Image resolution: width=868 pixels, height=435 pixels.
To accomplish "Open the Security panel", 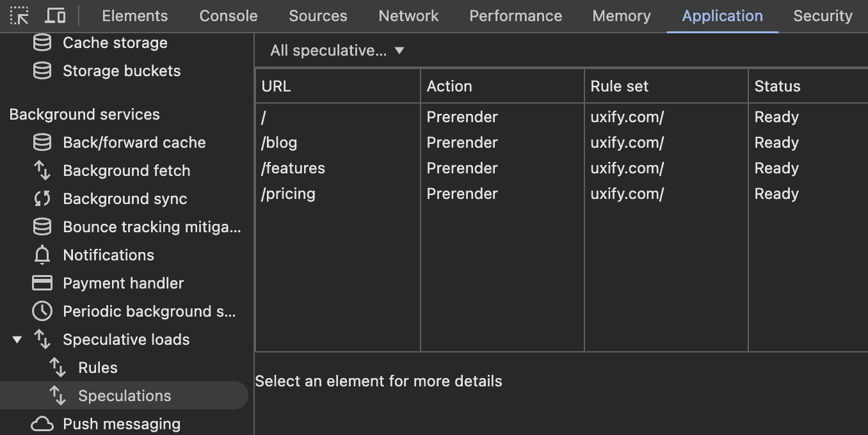I will pos(823,15).
